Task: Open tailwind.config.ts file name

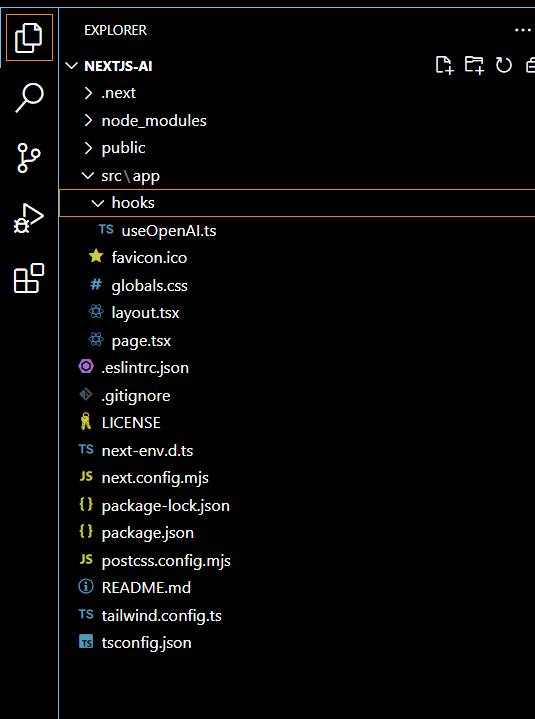Action: (x=162, y=616)
